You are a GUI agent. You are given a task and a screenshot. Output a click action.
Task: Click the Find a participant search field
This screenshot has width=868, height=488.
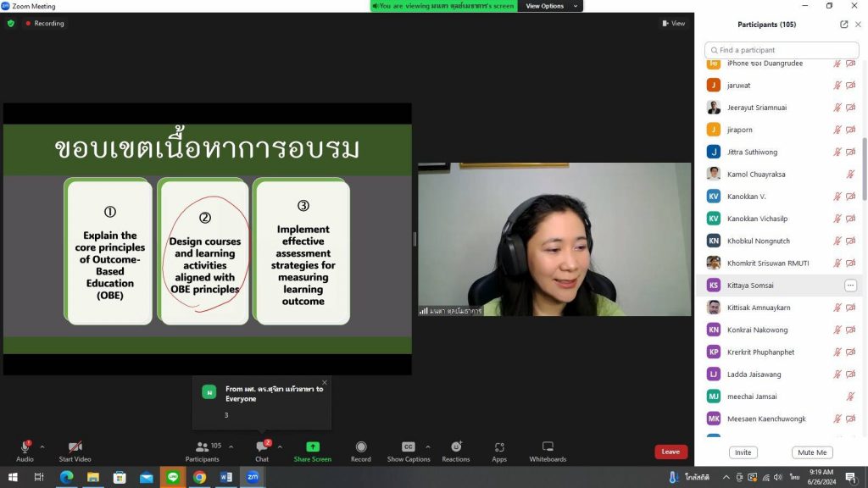782,50
